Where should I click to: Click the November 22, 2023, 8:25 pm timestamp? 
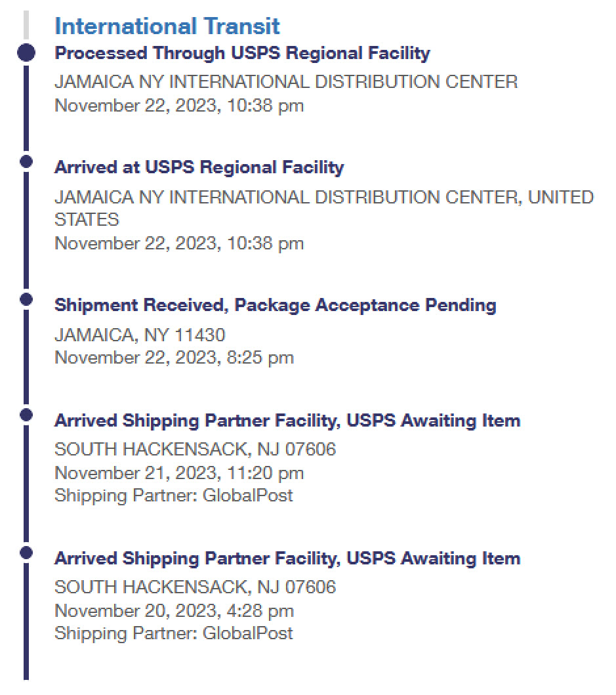pyautogui.click(x=174, y=358)
